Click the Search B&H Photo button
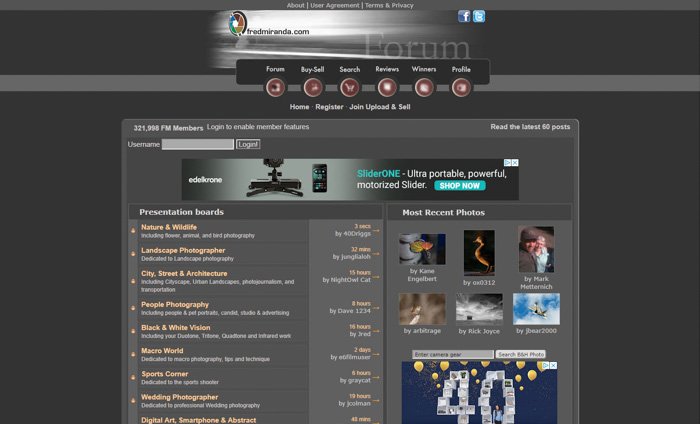700x424 pixels. (521, 354)
